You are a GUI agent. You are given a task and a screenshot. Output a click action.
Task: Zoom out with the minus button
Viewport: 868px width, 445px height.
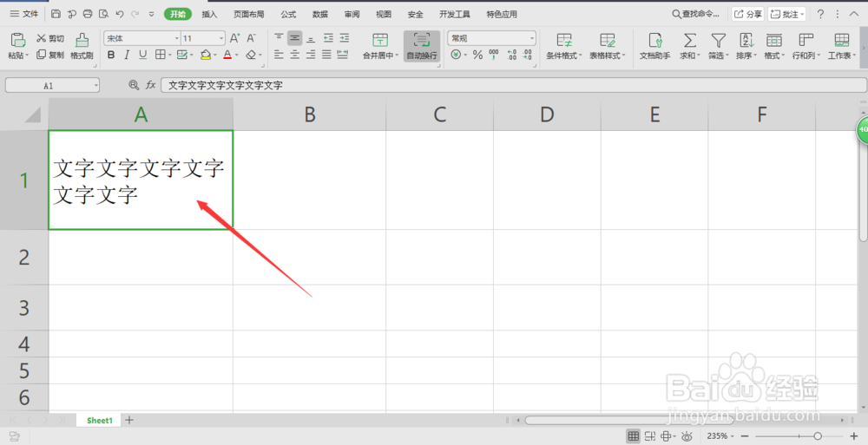pos(745,436)
